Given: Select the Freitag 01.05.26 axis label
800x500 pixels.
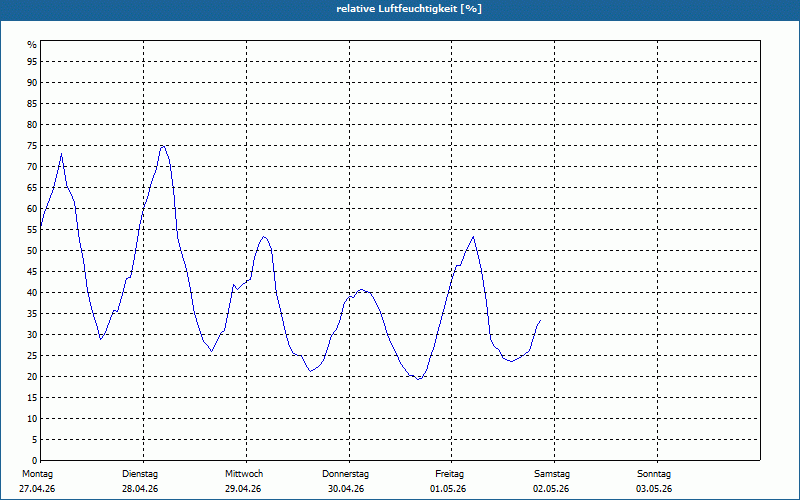Looking at the screenshot, I should tap(448, 481).
